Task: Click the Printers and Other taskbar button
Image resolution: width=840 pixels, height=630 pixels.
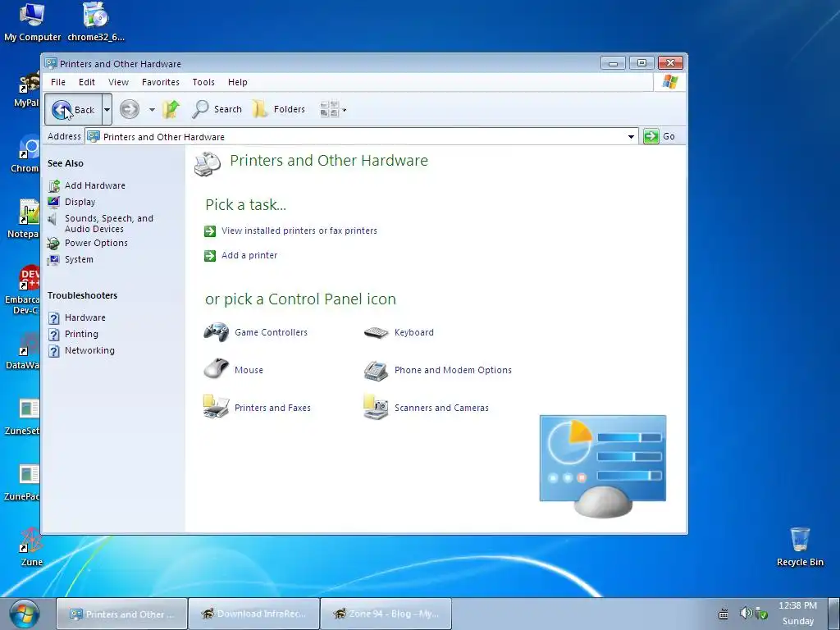Action: pyautogui.click(x=122, y=614)
